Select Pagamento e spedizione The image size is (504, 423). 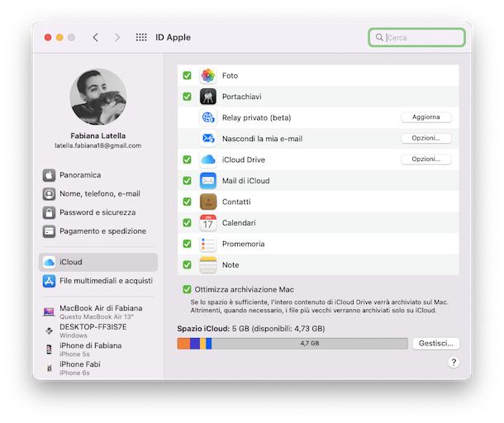98,231
